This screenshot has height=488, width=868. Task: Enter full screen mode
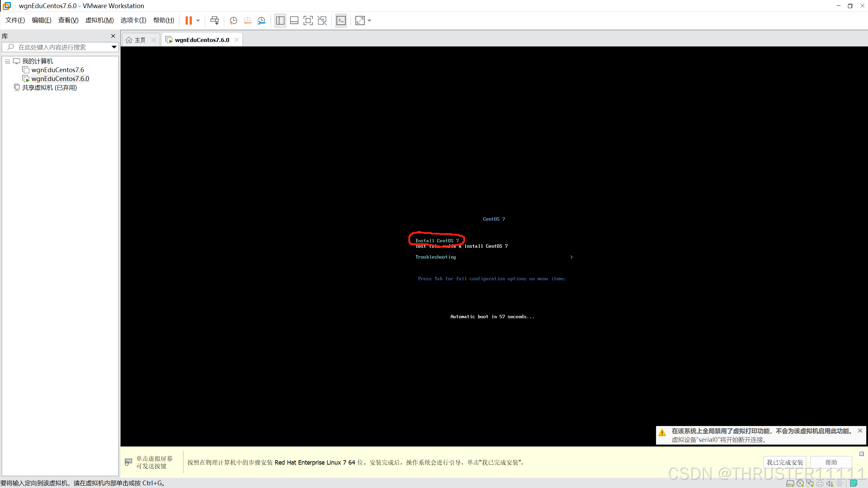pos(308,21)
